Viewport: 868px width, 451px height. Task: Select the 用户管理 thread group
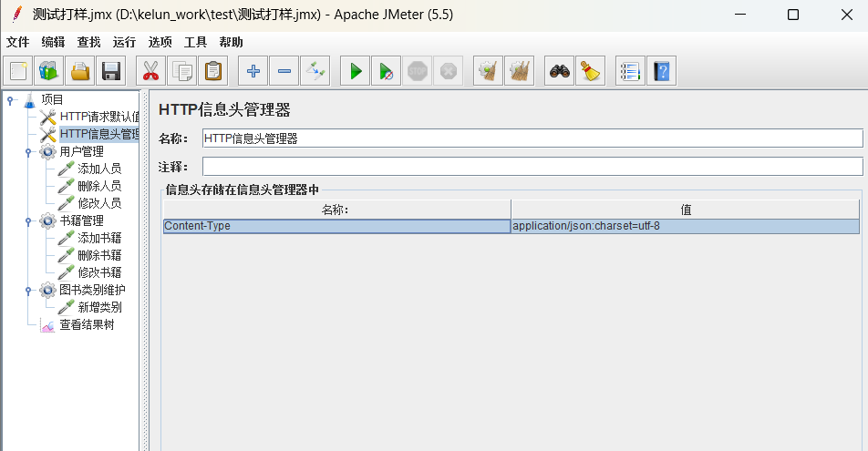81,151
